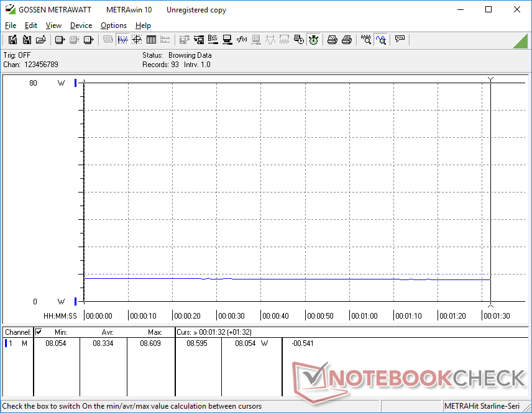Click the cursor value 08.595
532x413 pixels.
click(197, 343)
